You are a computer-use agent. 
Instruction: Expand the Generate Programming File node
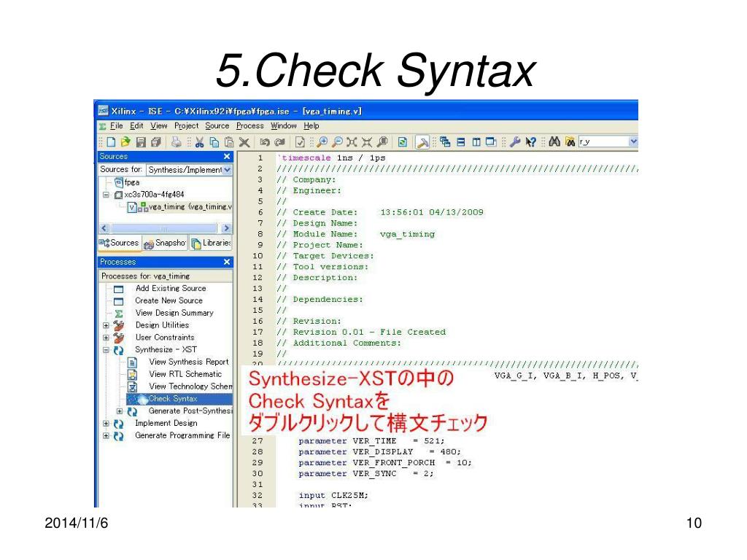tap(106, 436)
